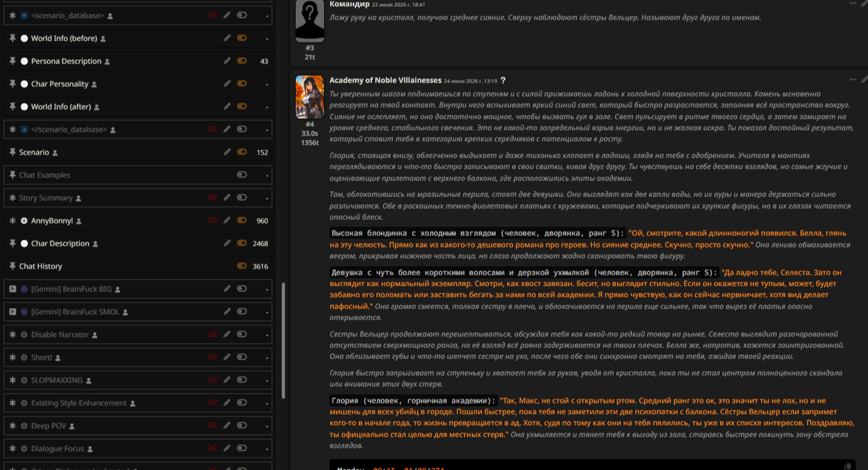The image size is (868, 470).
Task: Edit the Scenario prompt with its pencil
Action: 227,152
